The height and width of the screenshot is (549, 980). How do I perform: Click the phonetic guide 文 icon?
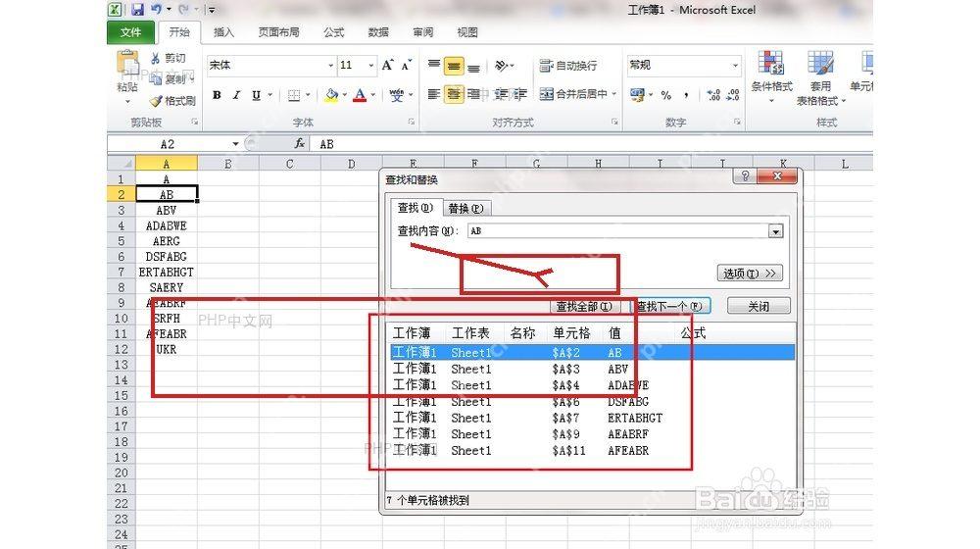(x=396, y=95)
